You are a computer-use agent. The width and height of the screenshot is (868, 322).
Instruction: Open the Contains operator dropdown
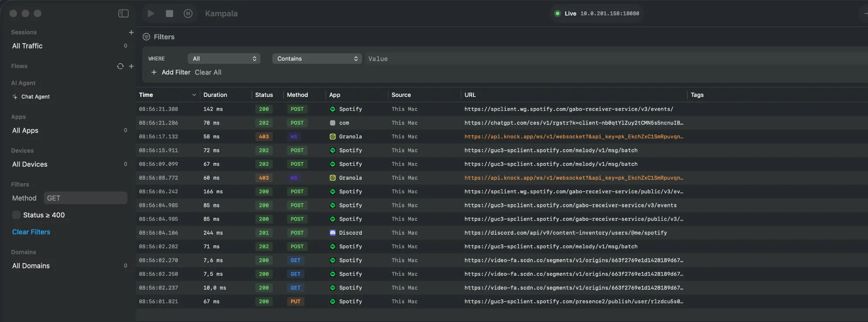tap(317, 59)
